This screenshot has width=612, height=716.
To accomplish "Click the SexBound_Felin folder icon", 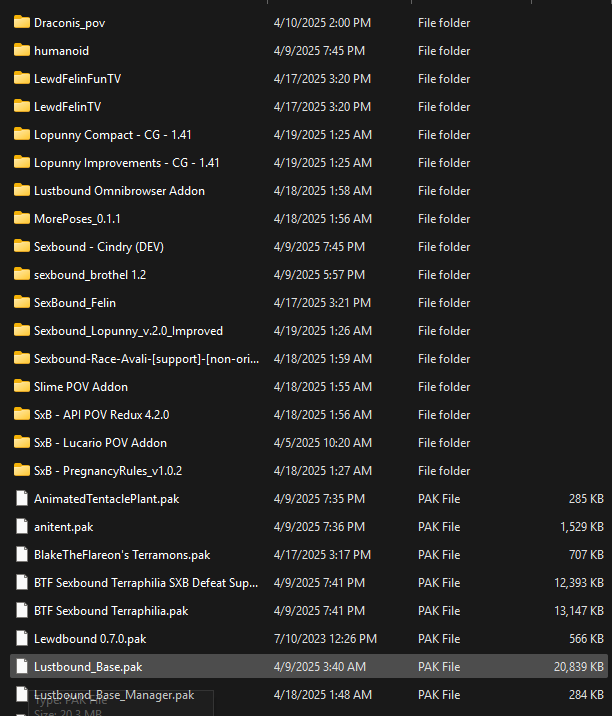I will [21, 302].
